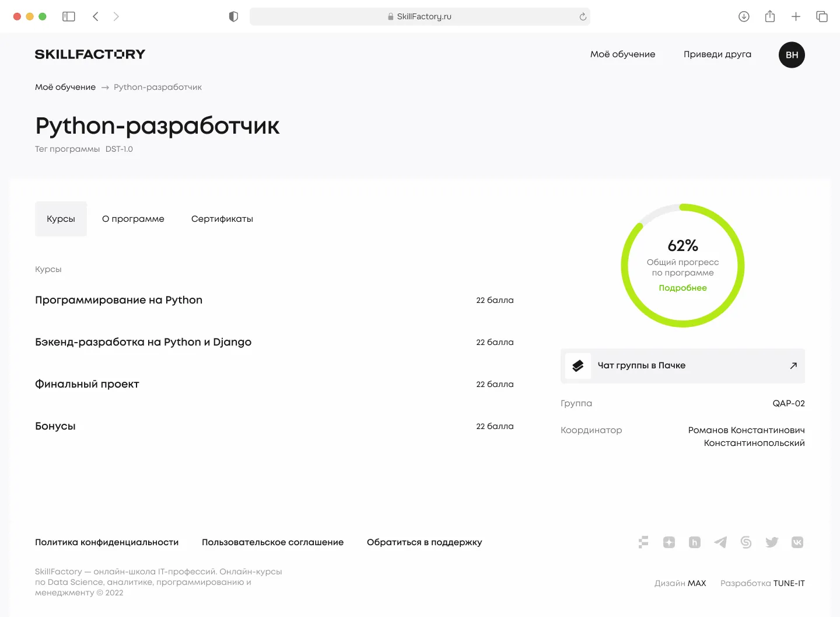Image resolution: width=840 pixels, height=617 pixels.
Task: Click the 22 балла score for Бонусы
Action: pyautogui.click(x=495, y=426)
